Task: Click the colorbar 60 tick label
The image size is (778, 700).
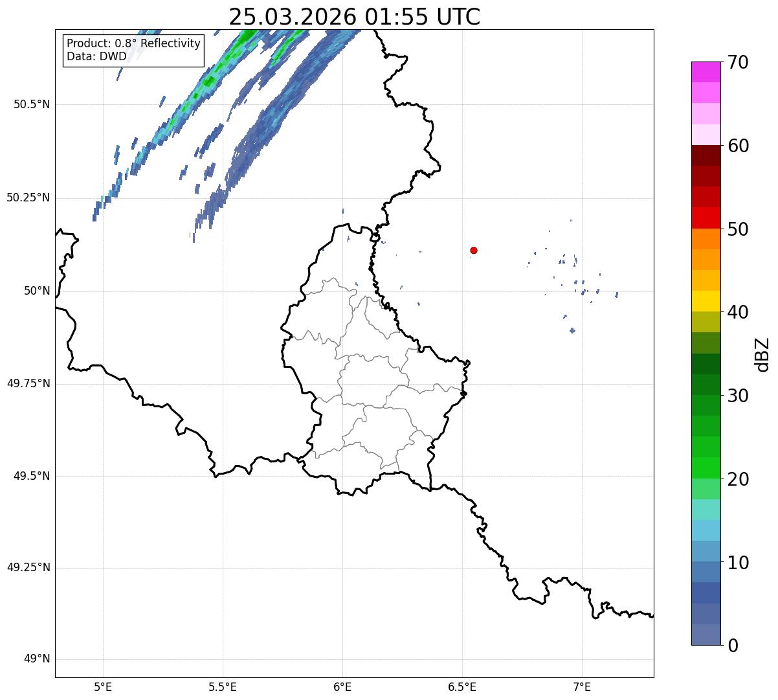Action: [x=738, y=146]
